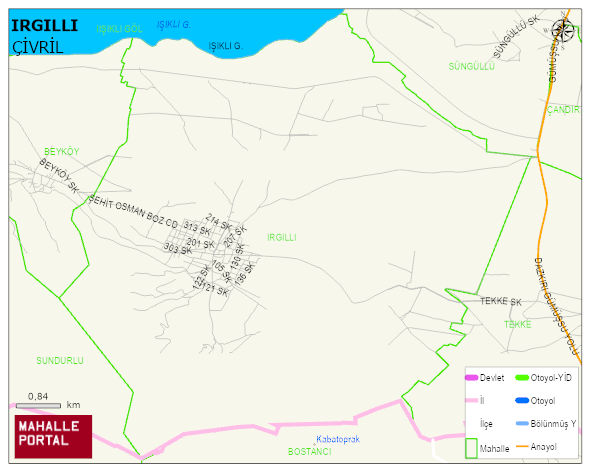The width and height of the screenshot is (591, 472).
Task: Click the 313 SK street label
Action: tap(196, 228)
